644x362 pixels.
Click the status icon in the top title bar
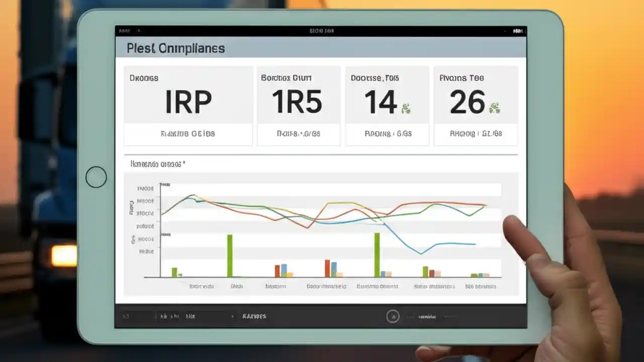point(322,30)
